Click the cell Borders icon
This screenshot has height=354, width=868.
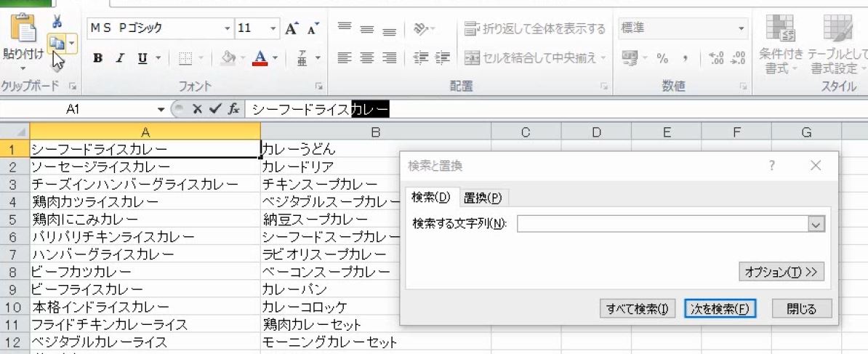186,59
